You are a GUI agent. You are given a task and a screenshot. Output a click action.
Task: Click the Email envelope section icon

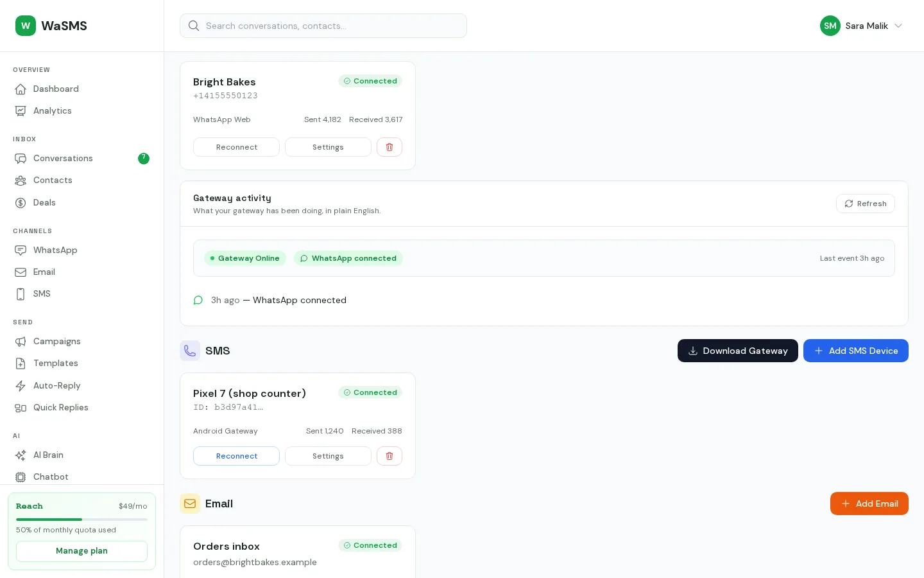pos(190,504)
